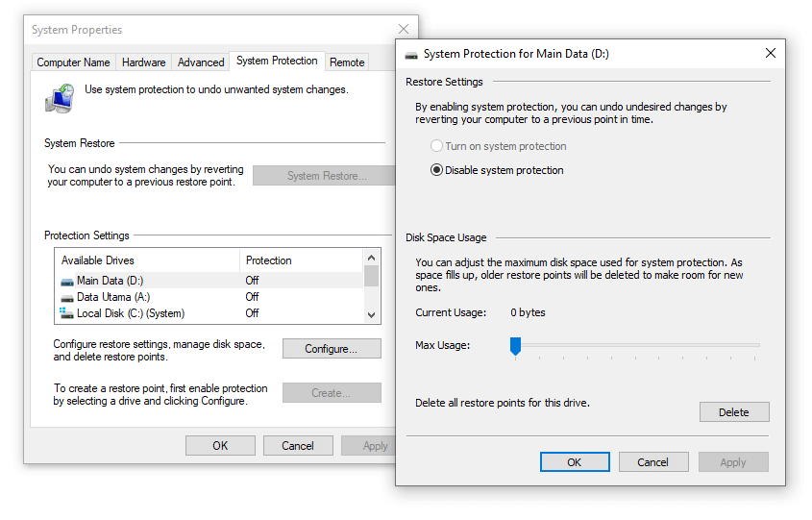This screenshot has height=520, width=812.
Task: Click the system protection computer shield icon
Action: click(x=61, y=98)
